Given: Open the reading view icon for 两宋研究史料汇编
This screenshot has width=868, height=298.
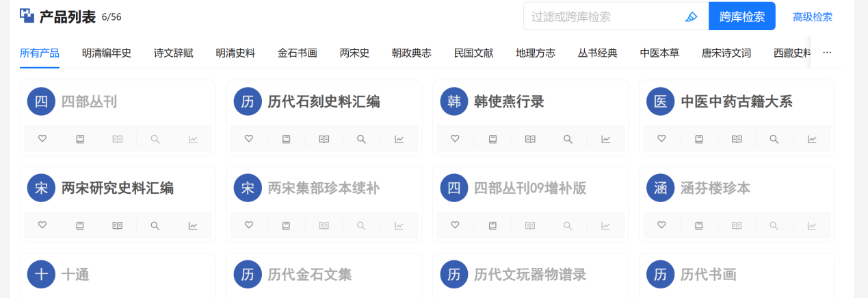Looking at the screenshot, I should (x=118, y=225).
